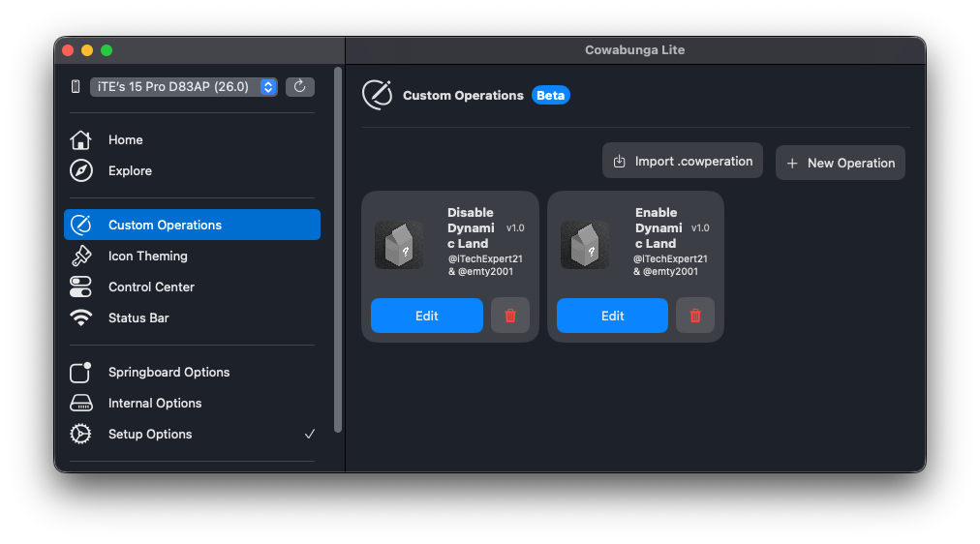Edit the Enable Dynamic Land operation

coord(612,316)
